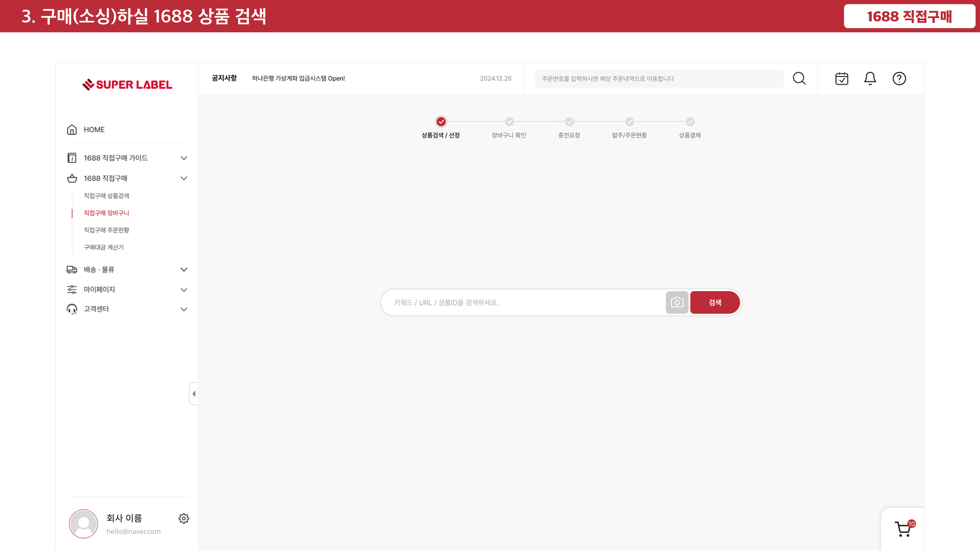
Task: Select the 상품검색 / 선정 step marker
Action: (x=441, y=122)
